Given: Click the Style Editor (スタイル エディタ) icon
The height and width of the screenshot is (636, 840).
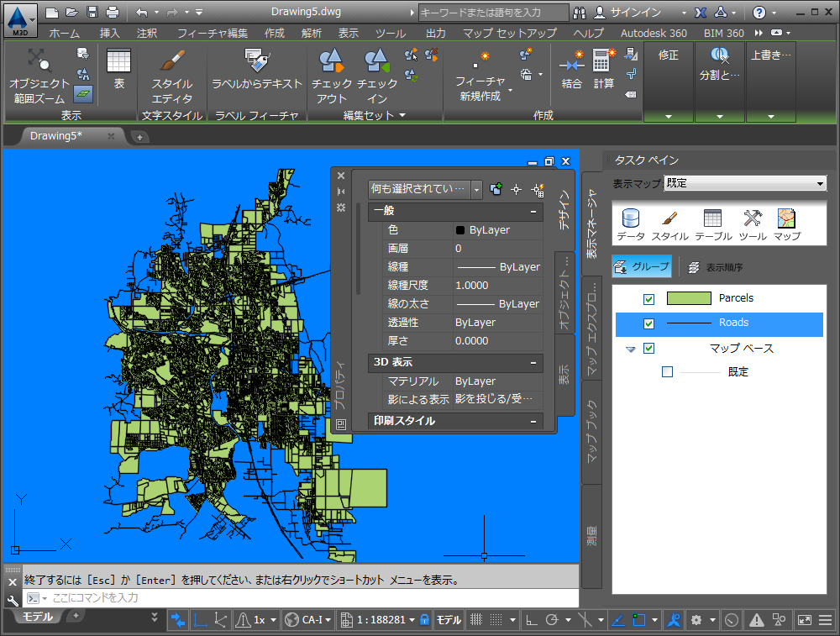Looking at the screenshot, I should click(172, 61).
